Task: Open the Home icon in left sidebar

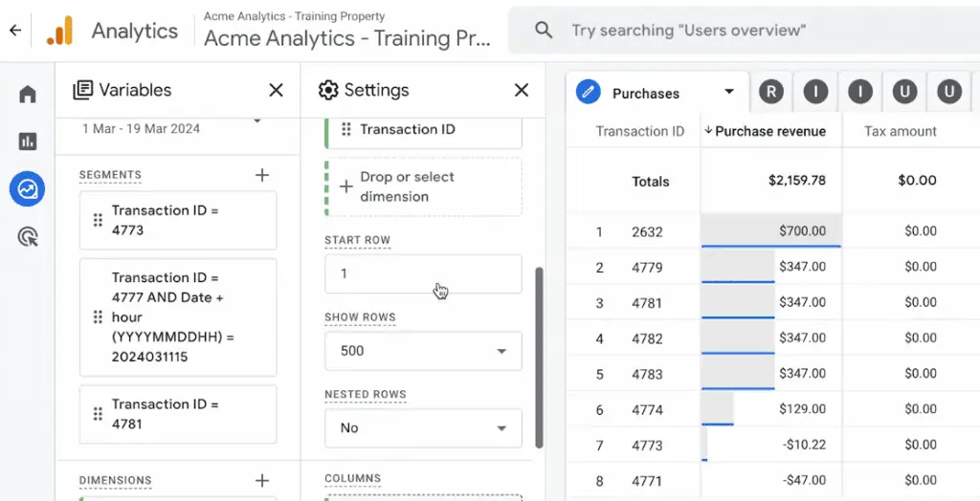Action: coord(27,94)
